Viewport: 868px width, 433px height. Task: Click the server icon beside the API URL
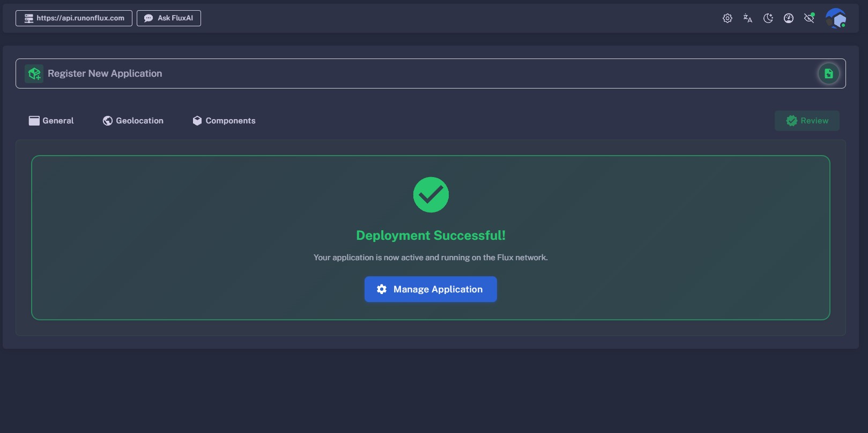click(29, 18)
